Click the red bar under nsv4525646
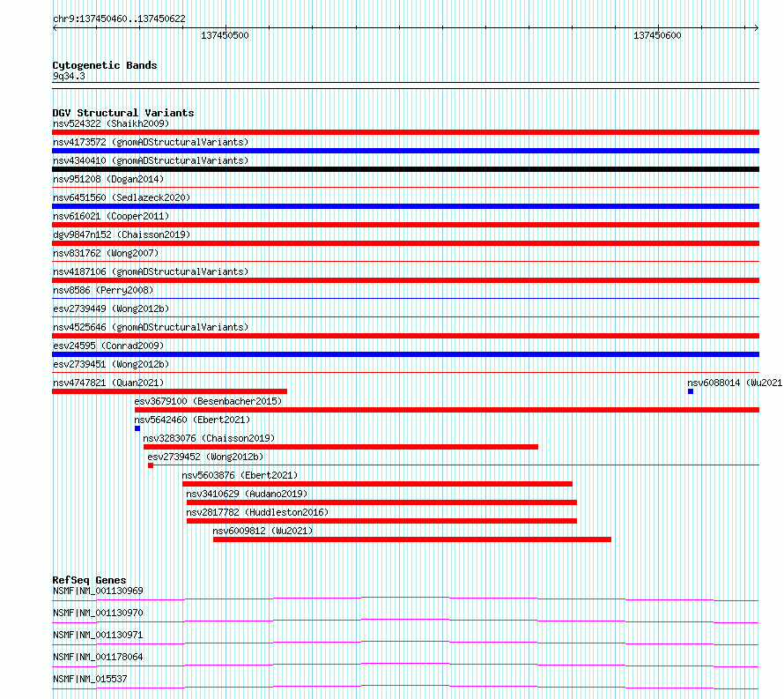Viewport: 784px width, 699px height. (405, 336)
